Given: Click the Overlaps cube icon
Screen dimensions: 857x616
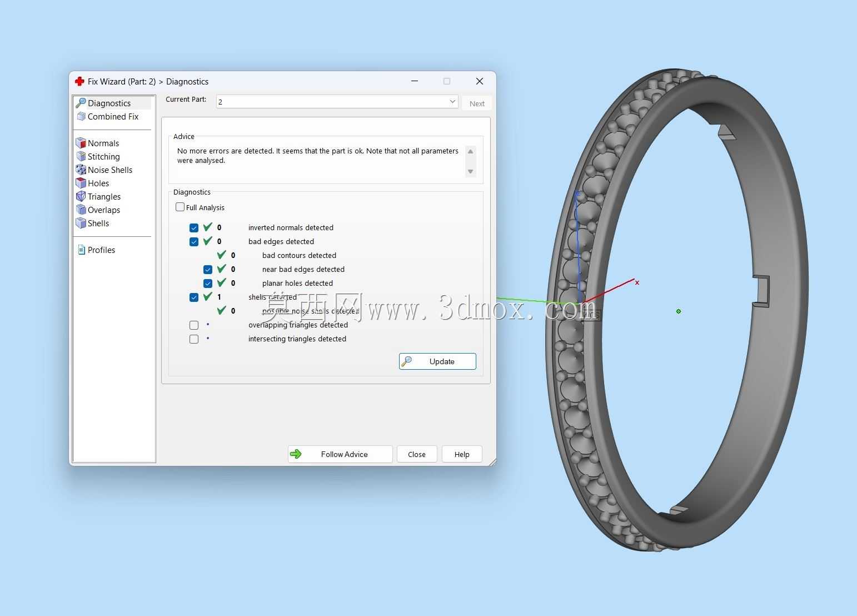Looking at the screenshot, I should coord(81,210).
